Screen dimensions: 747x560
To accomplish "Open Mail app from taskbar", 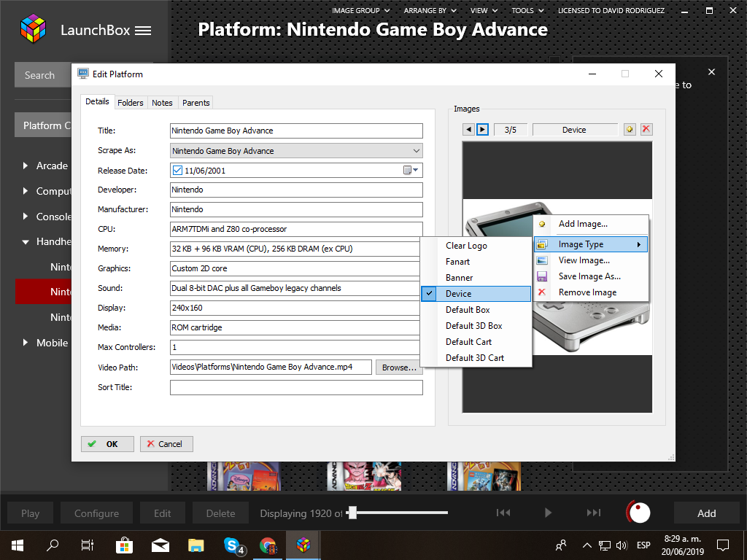I will [x=160, y=545].
